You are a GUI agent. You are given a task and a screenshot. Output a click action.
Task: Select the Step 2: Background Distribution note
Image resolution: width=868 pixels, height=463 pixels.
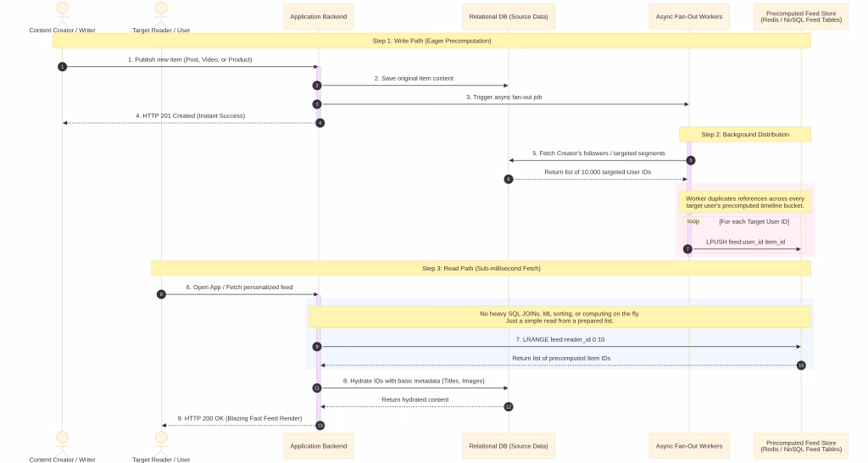pyautogui.click(x=745, y=135)
